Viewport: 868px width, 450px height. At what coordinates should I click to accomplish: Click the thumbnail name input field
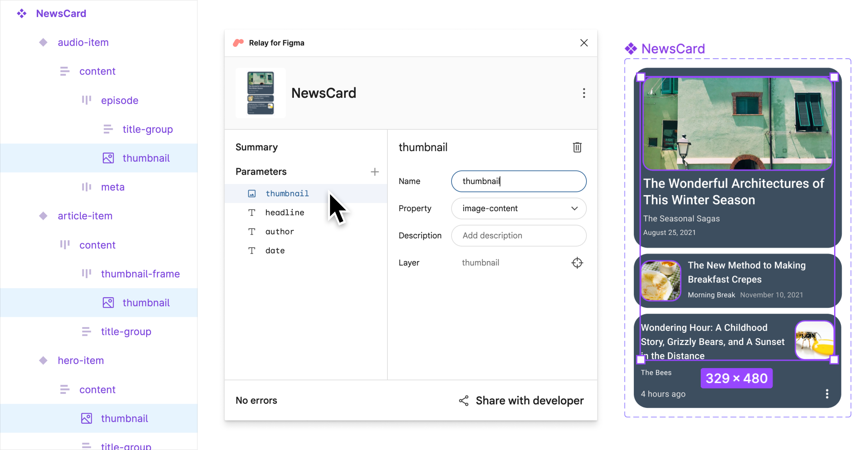pyautogui.click(x=519, y=181)
